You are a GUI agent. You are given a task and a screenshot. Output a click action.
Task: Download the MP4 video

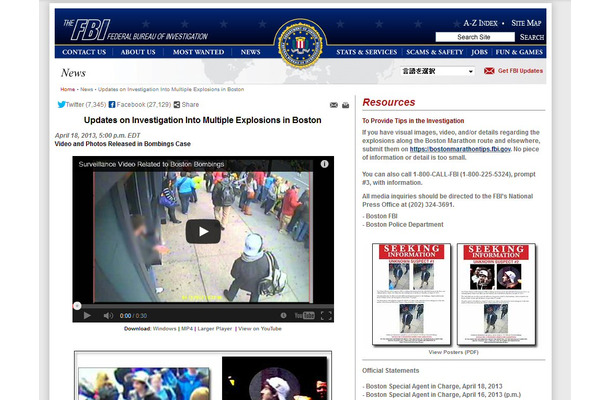coord(187,329)
